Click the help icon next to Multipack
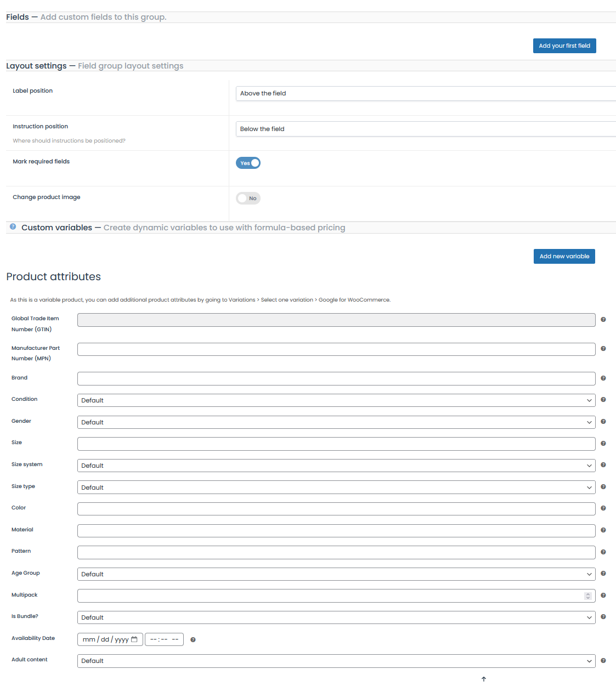616x686 pixels. [x=603, y=596]
